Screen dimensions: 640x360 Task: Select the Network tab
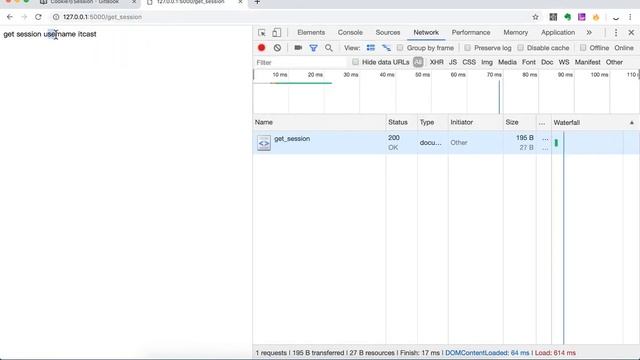(x=426, y=32)
